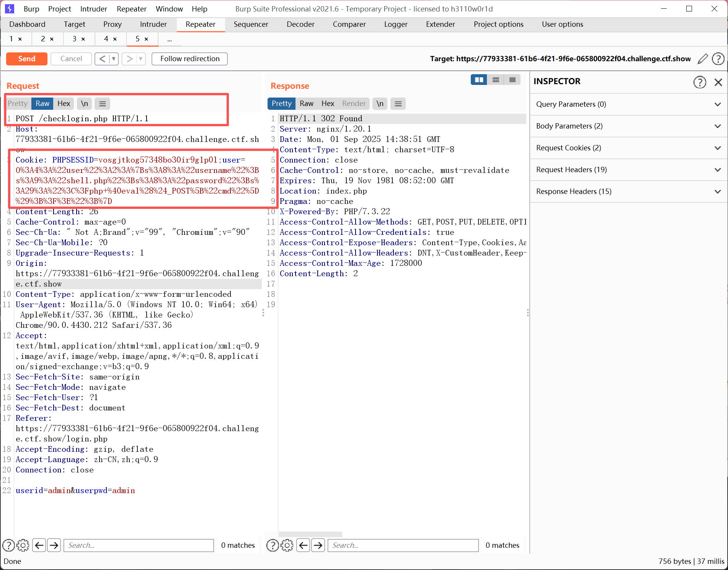Viewport: 728px width, 570px height.
Task: Toggle non-printing characters in Request pane
Action: pyautogui.click(x=84, y=103)
